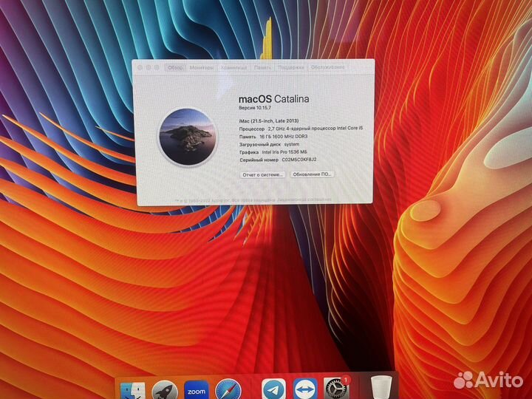Open the Память tab
The height and width of the screenshot is (399, 532).
click(262, 67)
